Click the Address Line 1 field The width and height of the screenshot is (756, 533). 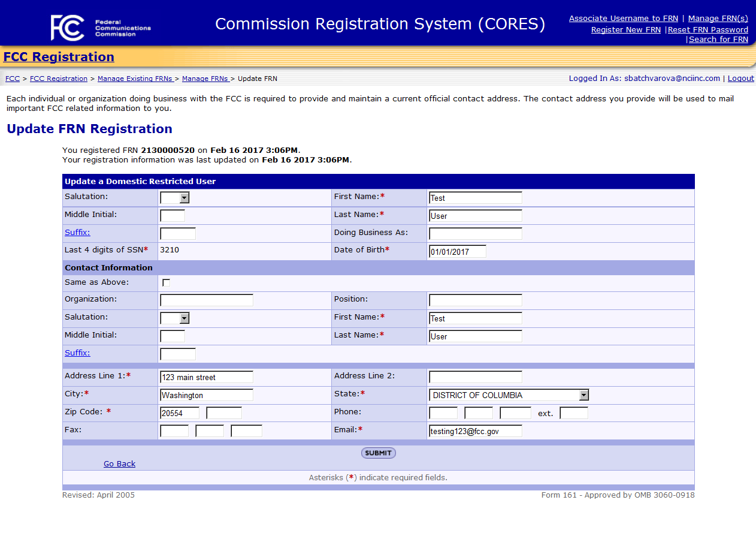[x=207, y=377]
